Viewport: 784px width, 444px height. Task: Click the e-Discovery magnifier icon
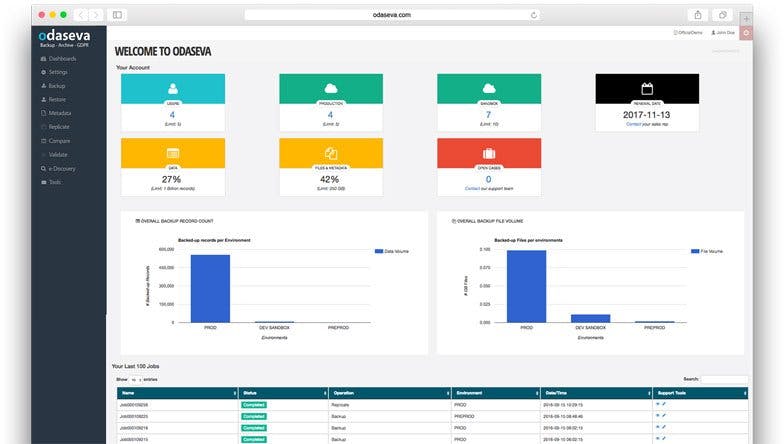click(x=44, y=168)
